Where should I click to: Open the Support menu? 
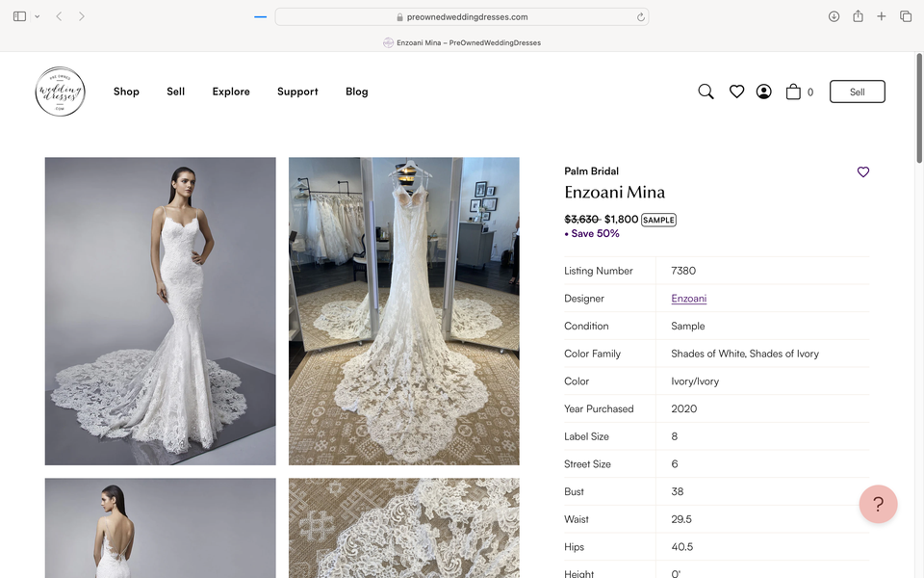297,92
